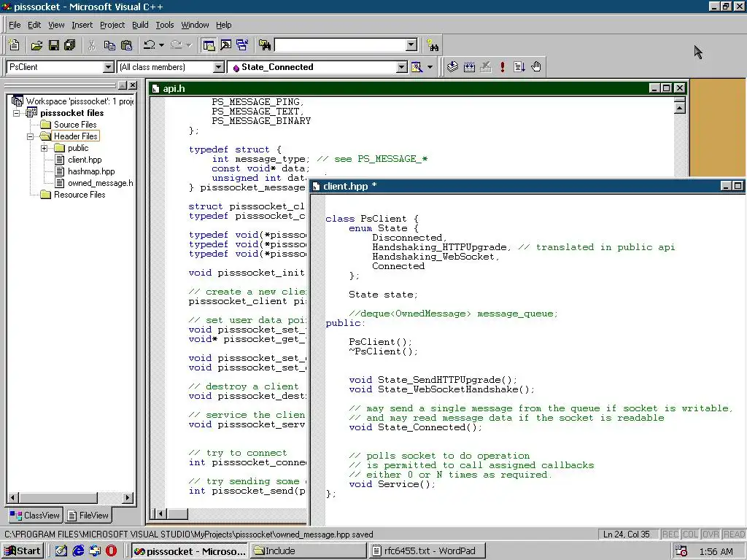Open the State_Connected members dropdown
The image size is (747, 560).
coord(402,67)
